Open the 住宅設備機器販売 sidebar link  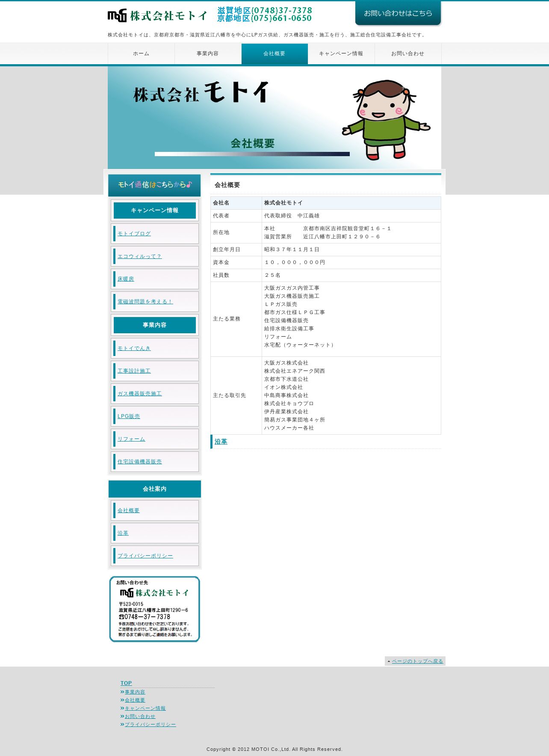(x=139, y=462)
